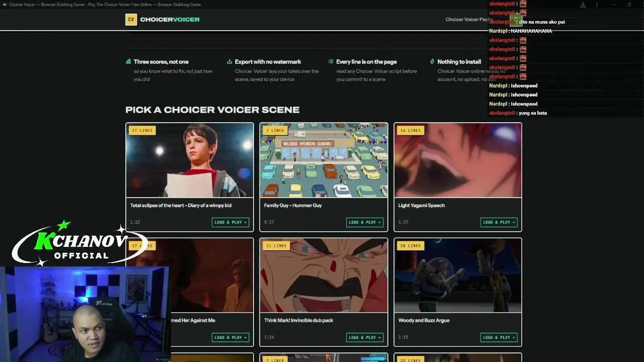The height and width of the screenshot is (362, 644).
Task: Click the lightning icon beside Nothing to install
Action: coord(432,62)
